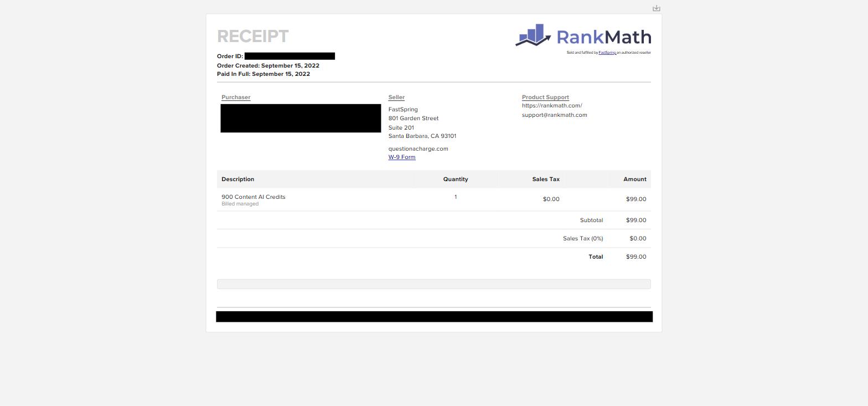This screenshot has height=406, width=868.
Task: Click 801 Garden Street address line
Action: pos(414,119)
